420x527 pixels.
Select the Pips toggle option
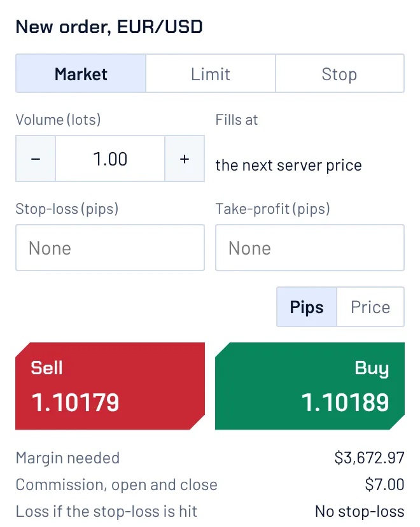(307, 307)
